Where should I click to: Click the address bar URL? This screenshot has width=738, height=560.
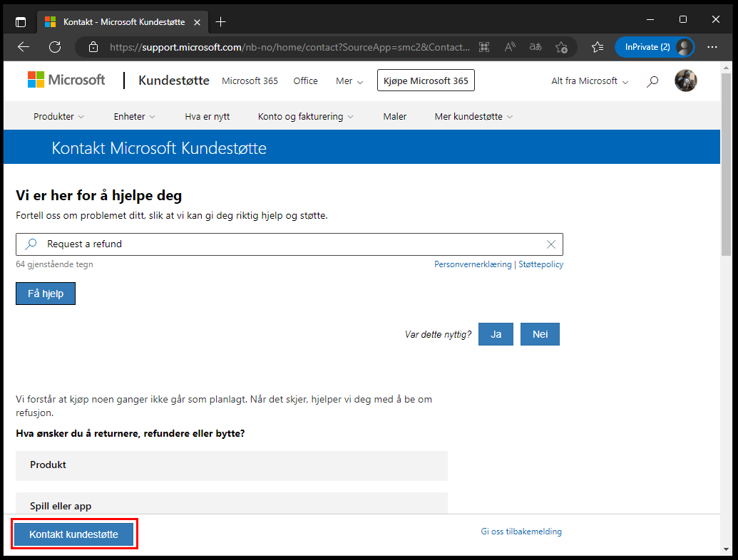289,47
